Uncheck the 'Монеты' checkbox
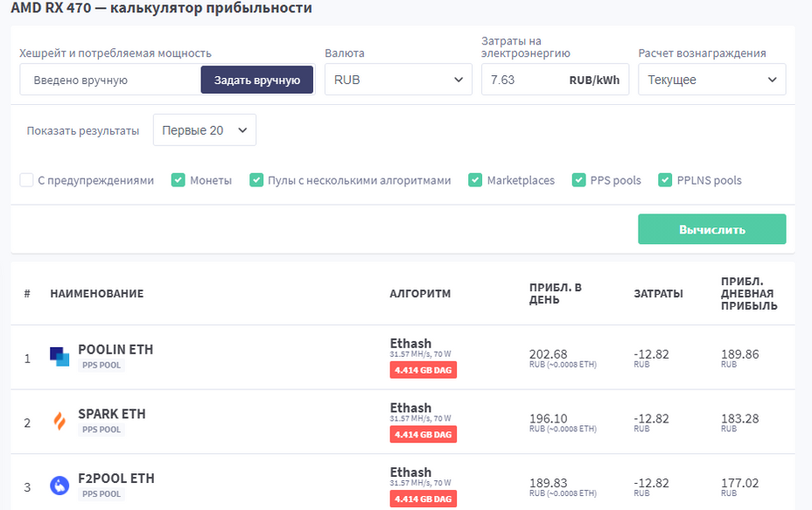The image size is (812, 510). point(178,180)
